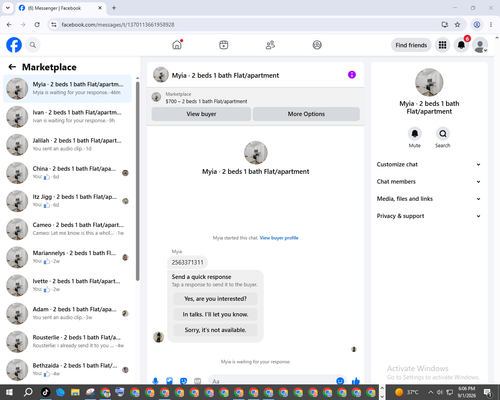Expand the Chat members section
The height and width of the screenshot is (400, 500).
click(x=429, y=182)
